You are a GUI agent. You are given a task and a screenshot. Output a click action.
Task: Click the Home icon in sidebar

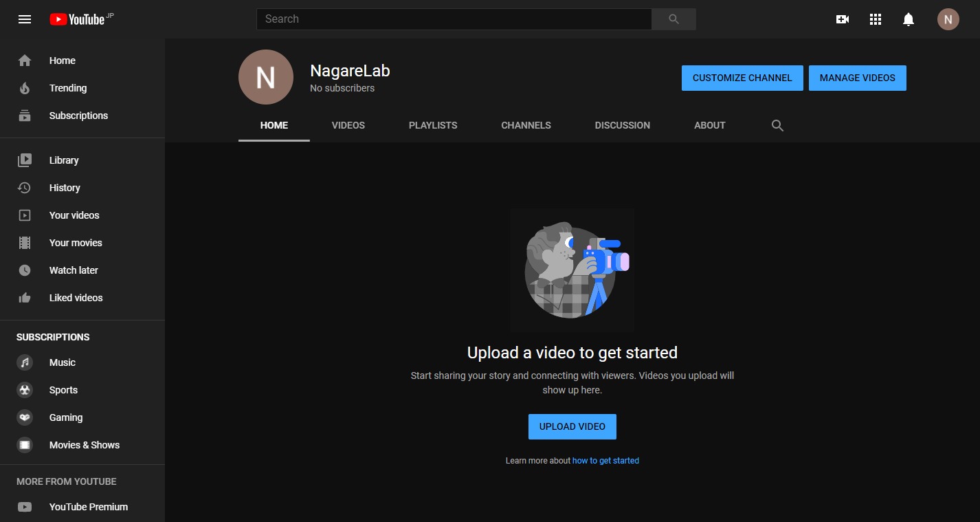pos(25,61)
